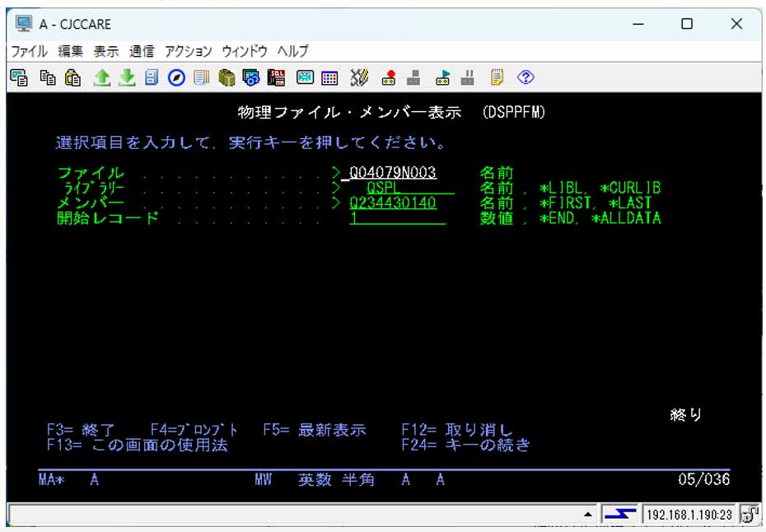Expand the small up arrow in status bar
This screenshot has height=532, width=766.
coord(588,515)
